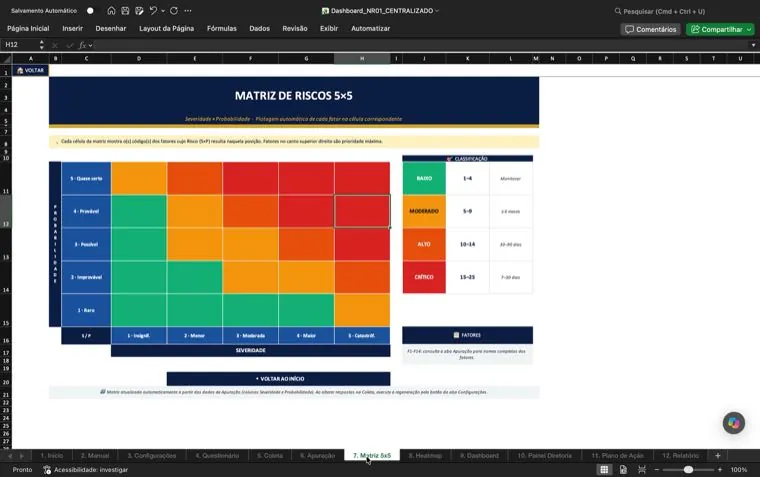Click the Name Box stepper arrows
Screen dimensions: 760x477
(42, 45)
